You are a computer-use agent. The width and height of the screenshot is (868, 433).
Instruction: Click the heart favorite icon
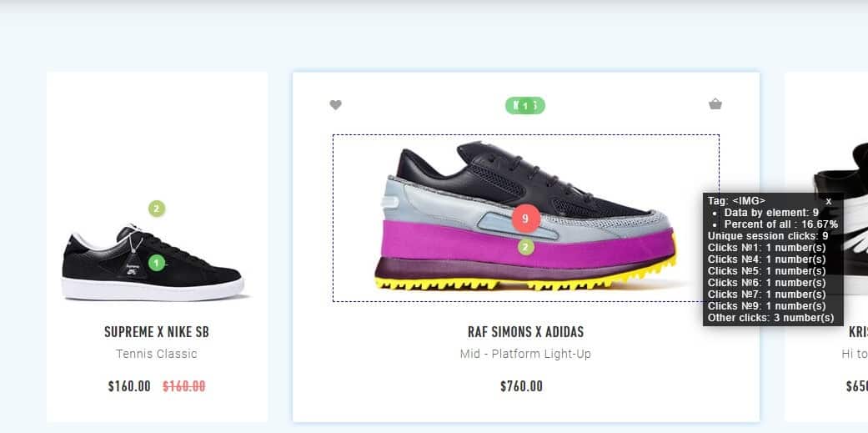pos(335,104)
